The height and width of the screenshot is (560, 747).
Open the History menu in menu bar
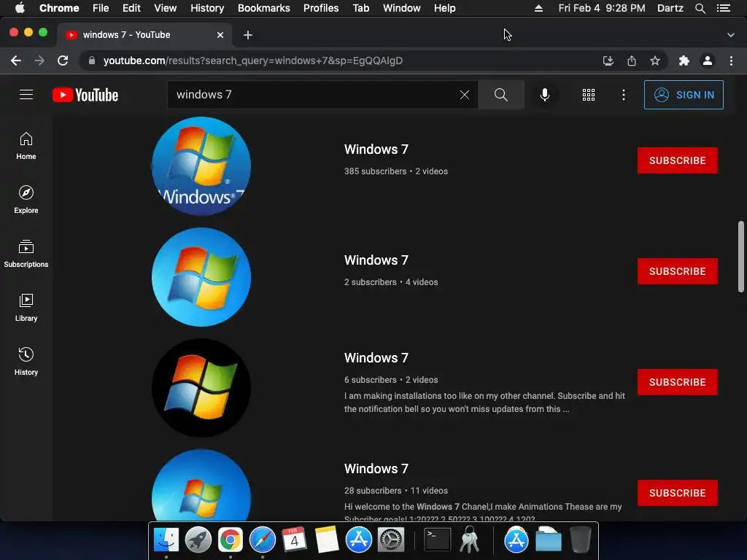click(x=207, y=8)
